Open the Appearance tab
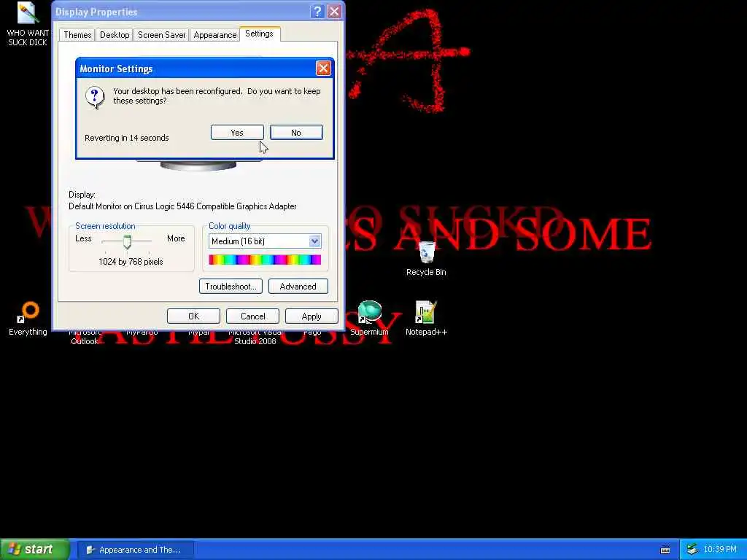 pyautogui.click(x=215, y=35)
